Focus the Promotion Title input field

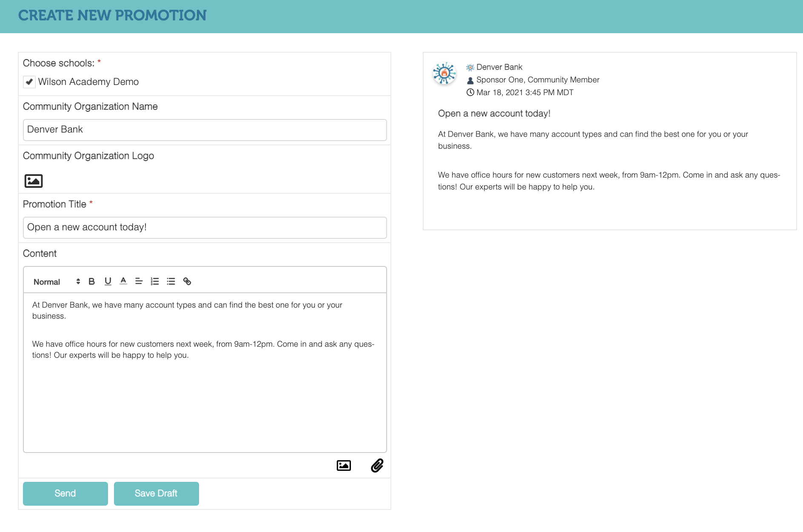tap(205, 228)
